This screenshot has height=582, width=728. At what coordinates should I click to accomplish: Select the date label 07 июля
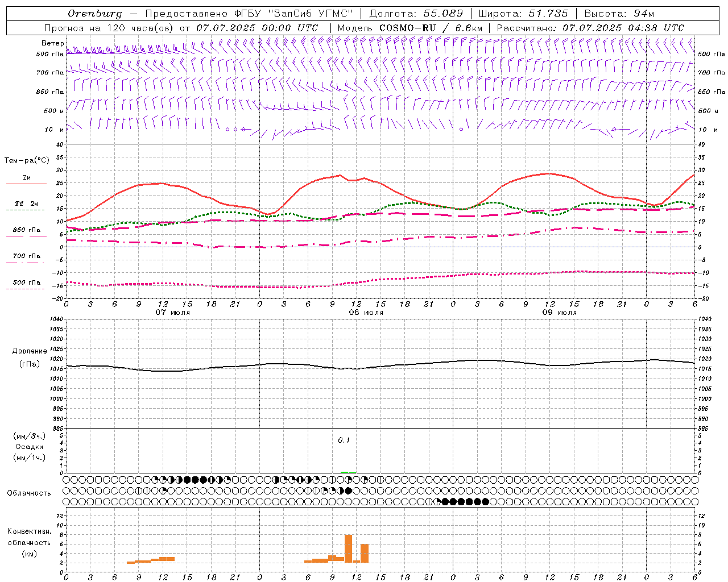173,313
